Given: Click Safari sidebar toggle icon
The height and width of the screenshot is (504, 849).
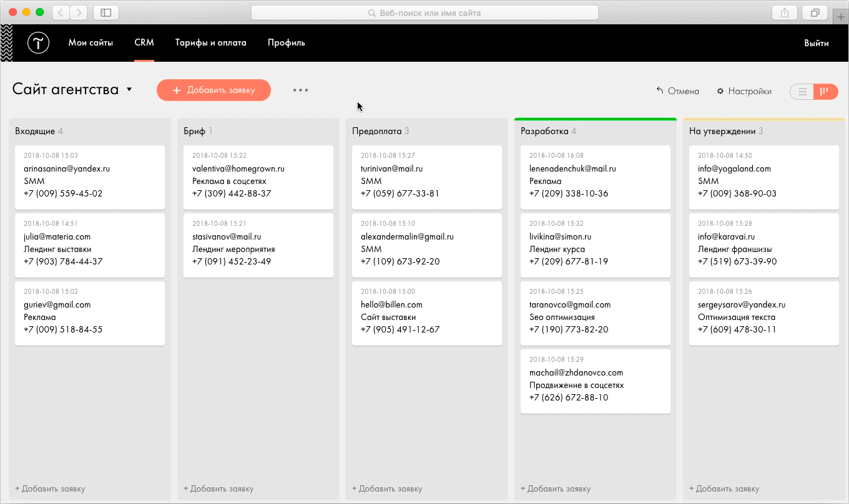Looking at the screenshot, I should pyautogui.click(x=106, y=12).
